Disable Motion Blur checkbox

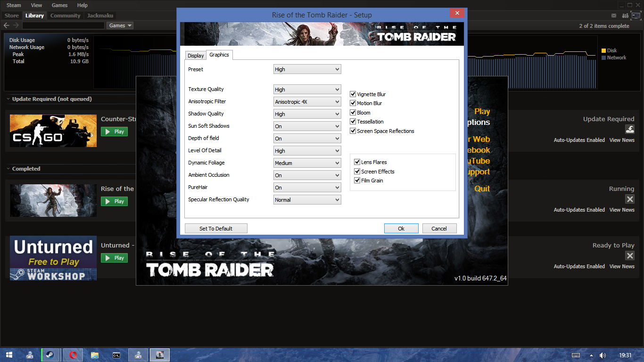[x=353, y=103]
